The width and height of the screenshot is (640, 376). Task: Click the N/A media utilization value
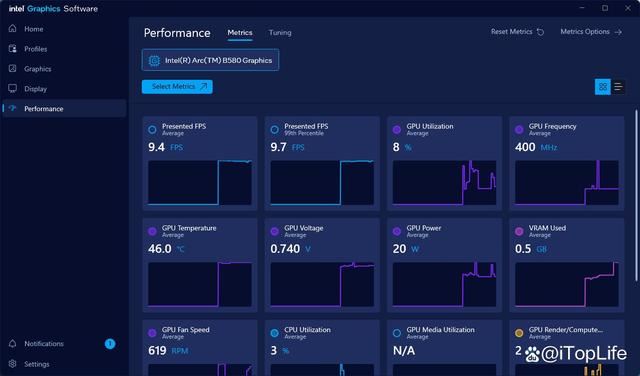point(404,350)
